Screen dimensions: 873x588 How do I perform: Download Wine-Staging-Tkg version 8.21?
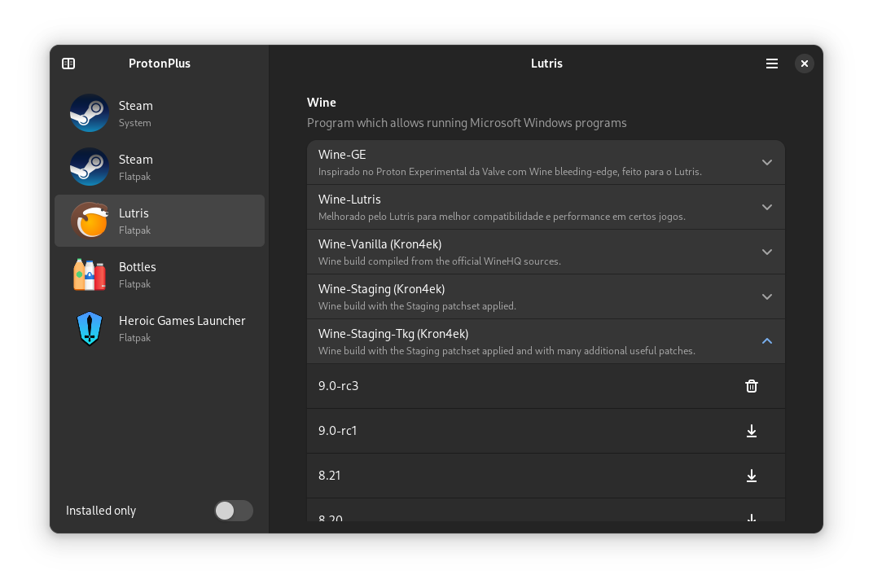coord(751,476)
